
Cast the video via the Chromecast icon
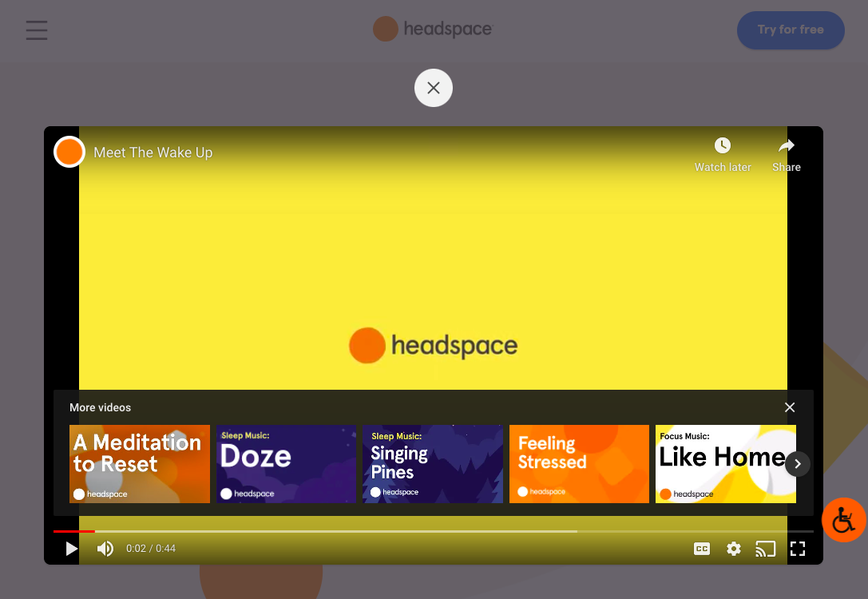click(x=765, y=549)
